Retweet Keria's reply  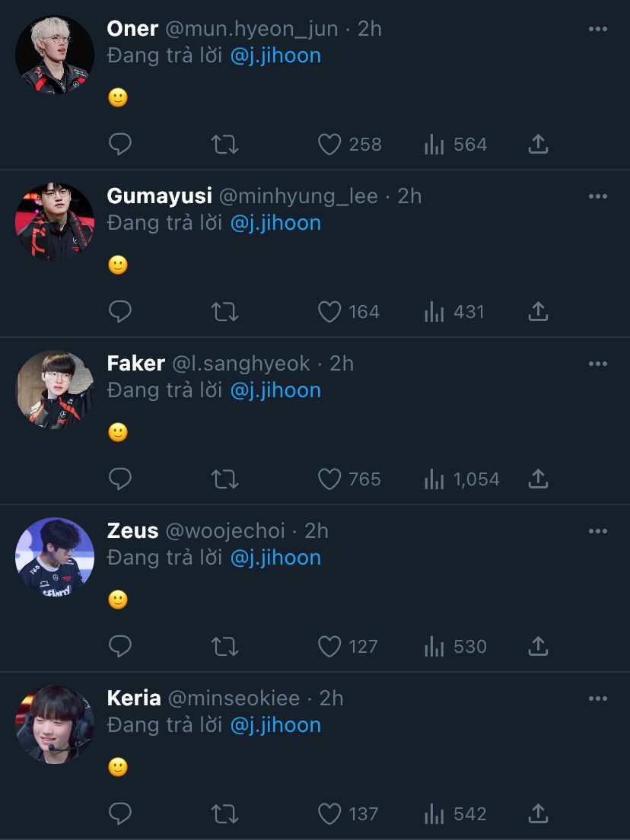coord(224,814)
